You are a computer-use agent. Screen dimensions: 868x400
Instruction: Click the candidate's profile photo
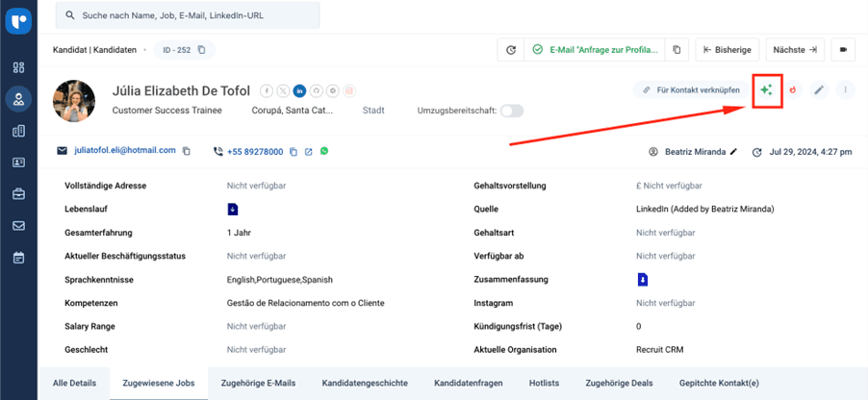pos(74,101)
